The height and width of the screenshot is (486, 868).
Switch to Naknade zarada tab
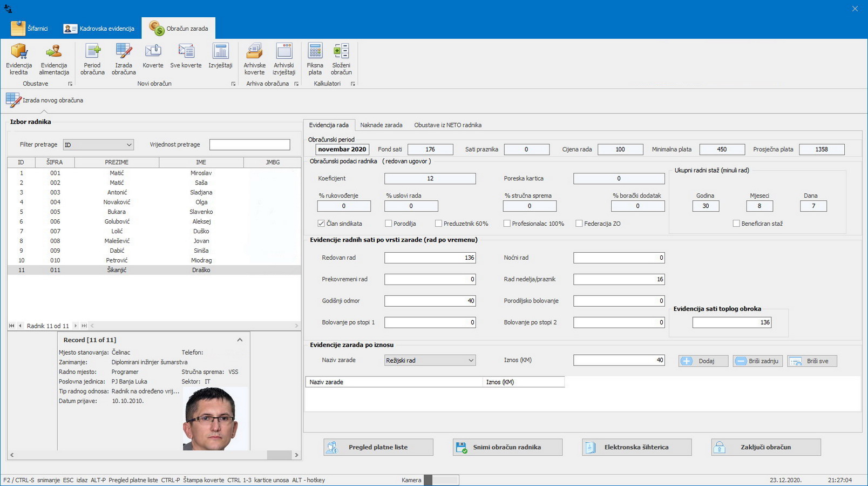tap(381, 125)
